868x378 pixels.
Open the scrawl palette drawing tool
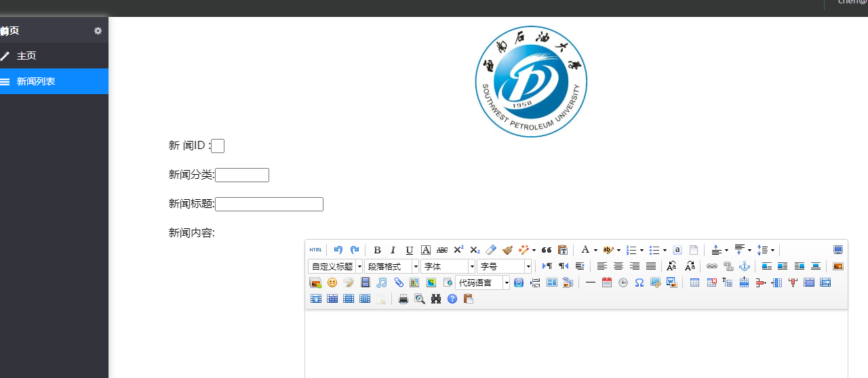coord(349,282)
